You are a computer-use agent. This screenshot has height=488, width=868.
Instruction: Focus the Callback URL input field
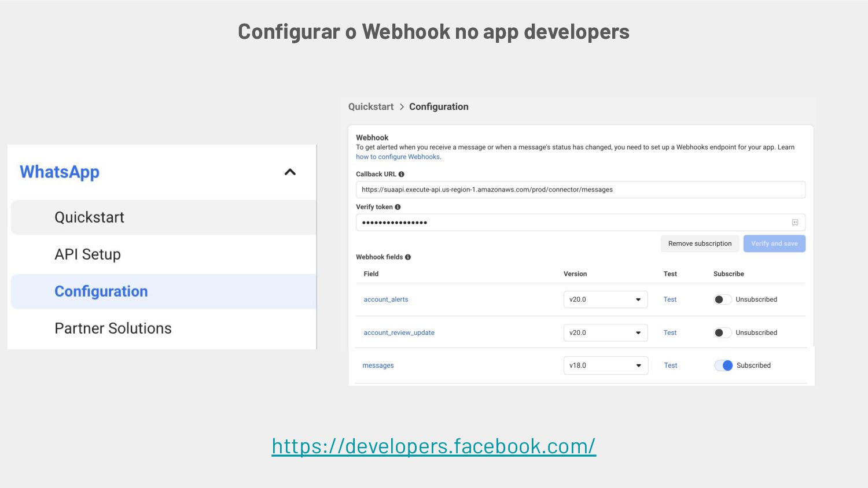coord(580,190)
